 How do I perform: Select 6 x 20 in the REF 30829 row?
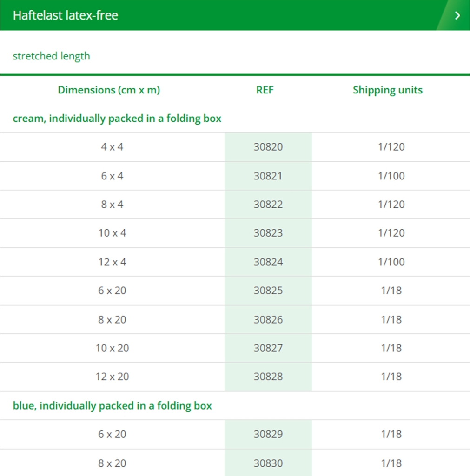point(113,435)
